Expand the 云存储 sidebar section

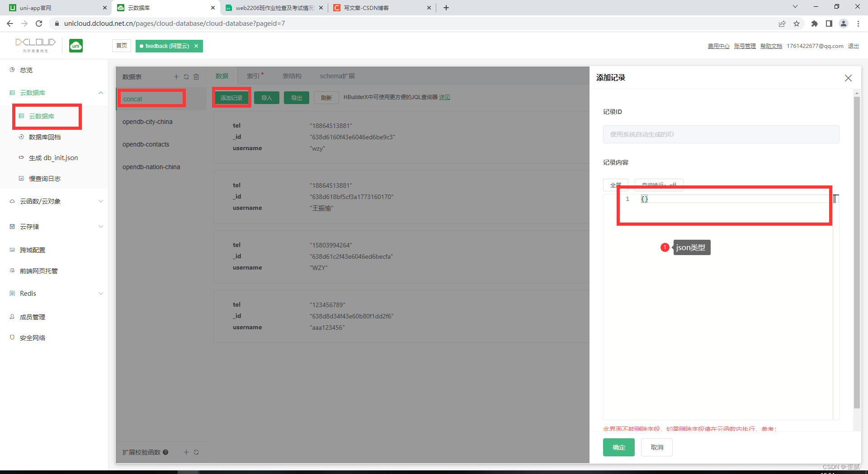(101, 227)
